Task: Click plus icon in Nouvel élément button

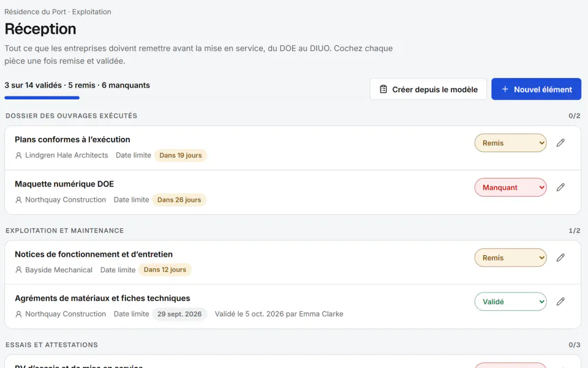Action: click(x=505, y=90)
